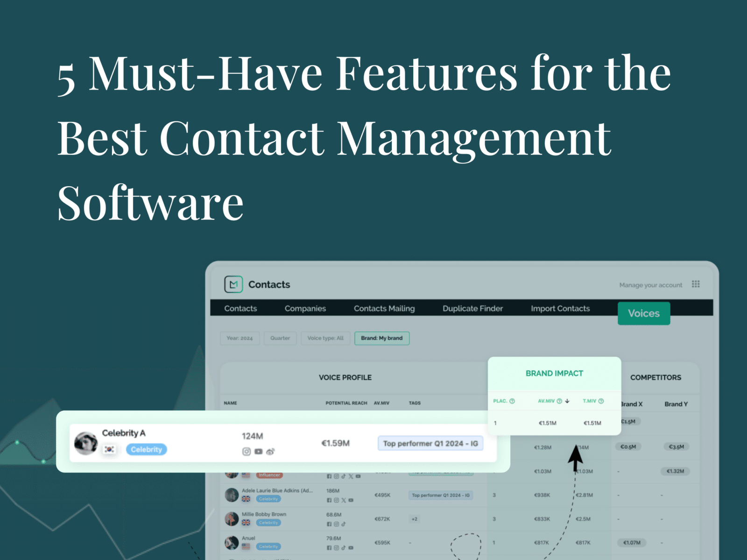This screenshot has width=747, height=560.
Task: Click the Celebrity badge in Anuel's row
Action: pyautogui.click(x=268, y=546)
